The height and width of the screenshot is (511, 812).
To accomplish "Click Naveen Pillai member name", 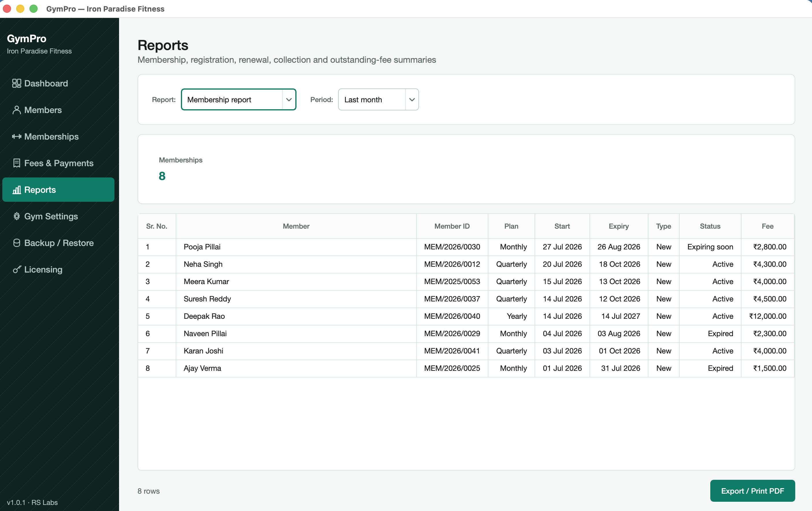I will pos(205,334).
